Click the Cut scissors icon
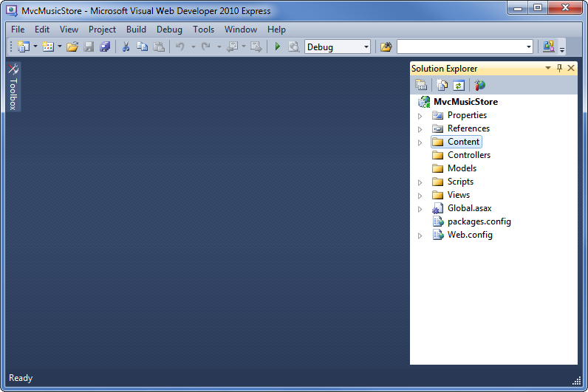Screen dimensions: 588x392 (126, 47)
